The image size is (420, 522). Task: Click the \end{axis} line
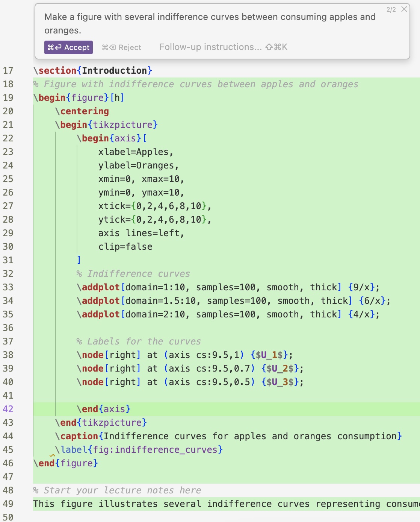point(104,409)
